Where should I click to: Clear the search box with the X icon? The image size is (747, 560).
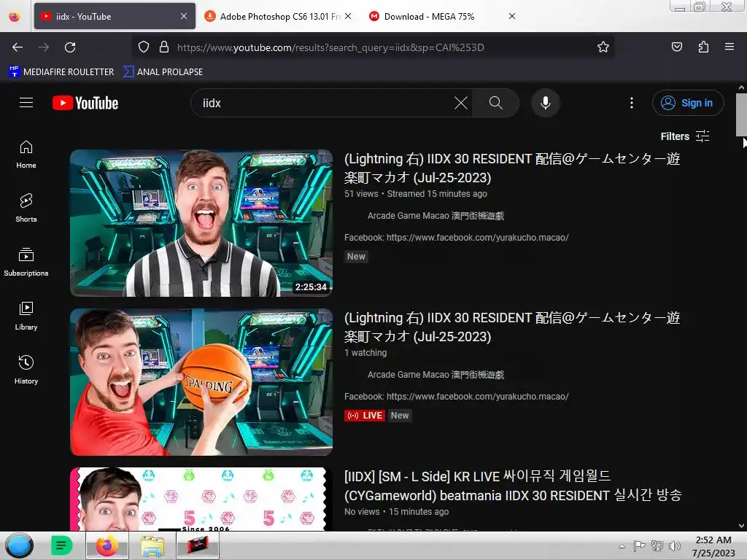click(461, 103)
